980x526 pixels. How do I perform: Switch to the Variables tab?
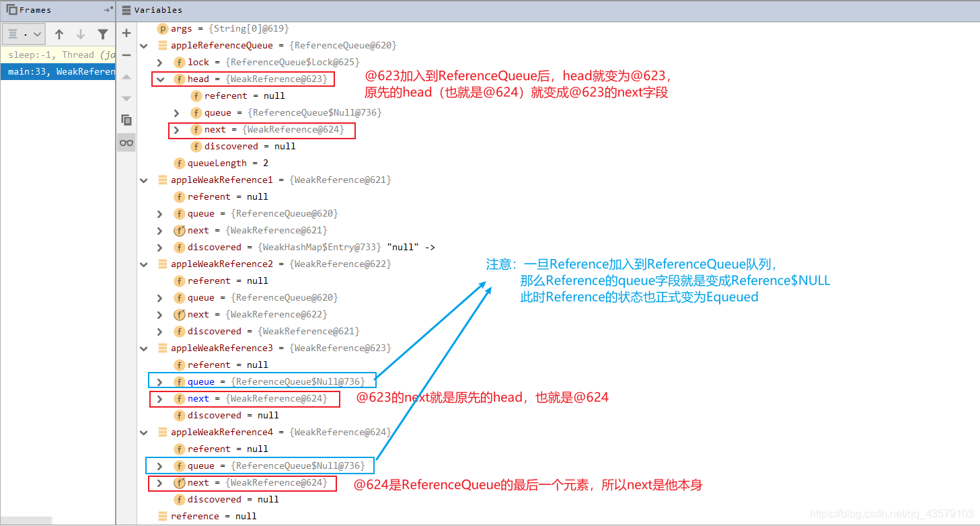click(x=152, y=10)
